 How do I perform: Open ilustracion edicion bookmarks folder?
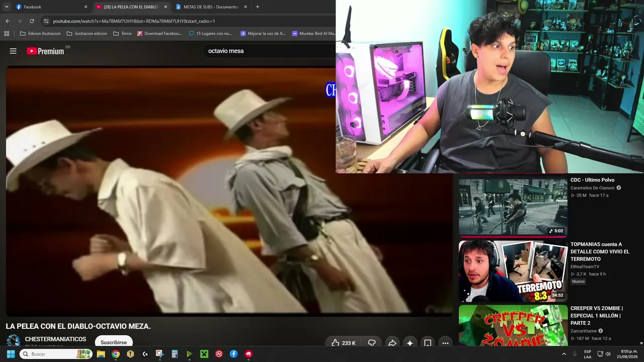pyautogui.click(x=87, y=34)
